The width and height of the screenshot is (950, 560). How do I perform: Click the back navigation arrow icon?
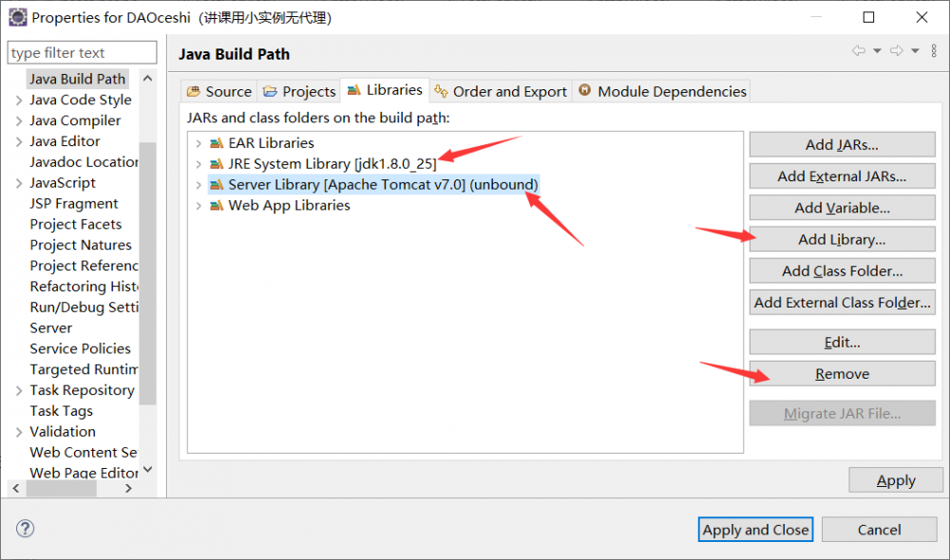[x=859, y=50]
